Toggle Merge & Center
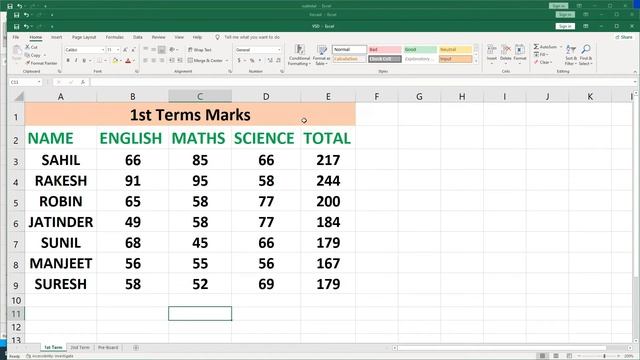This screenshot has height=360, width=640. 205,60
